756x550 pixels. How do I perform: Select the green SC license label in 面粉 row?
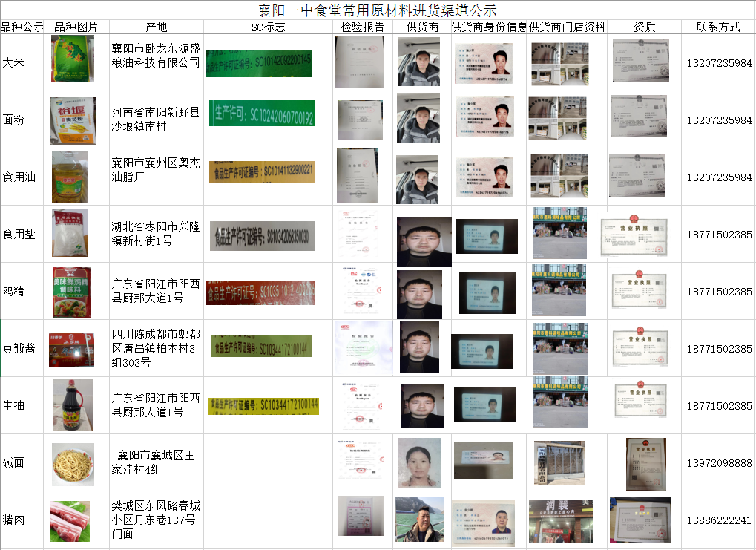pyautogui.click(x=262, y=115)
